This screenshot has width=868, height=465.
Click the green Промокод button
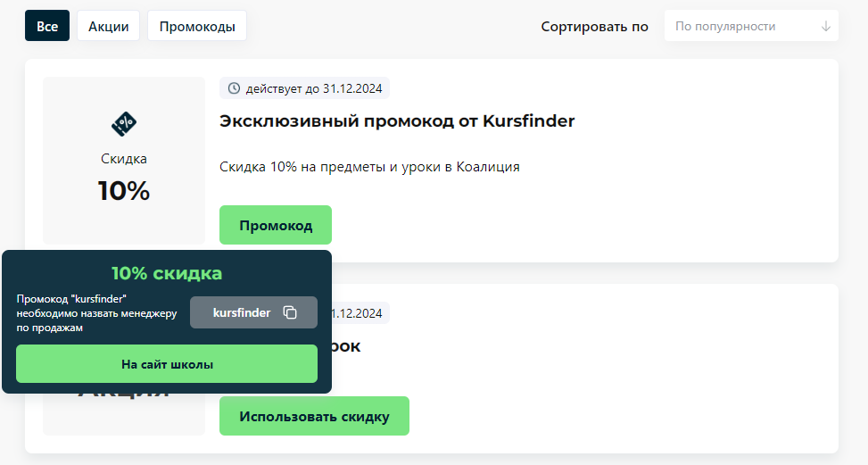[276, 225]
